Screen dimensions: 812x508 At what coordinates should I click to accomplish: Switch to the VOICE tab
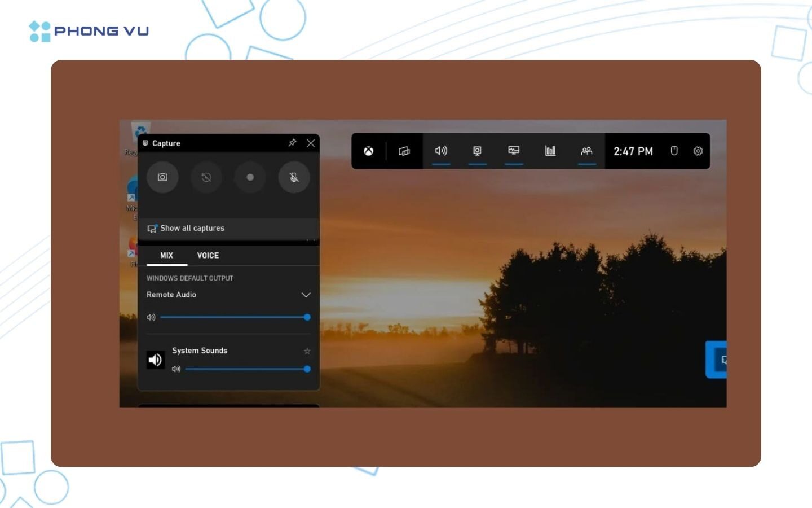pyautogui.click(x=208, y=255)
